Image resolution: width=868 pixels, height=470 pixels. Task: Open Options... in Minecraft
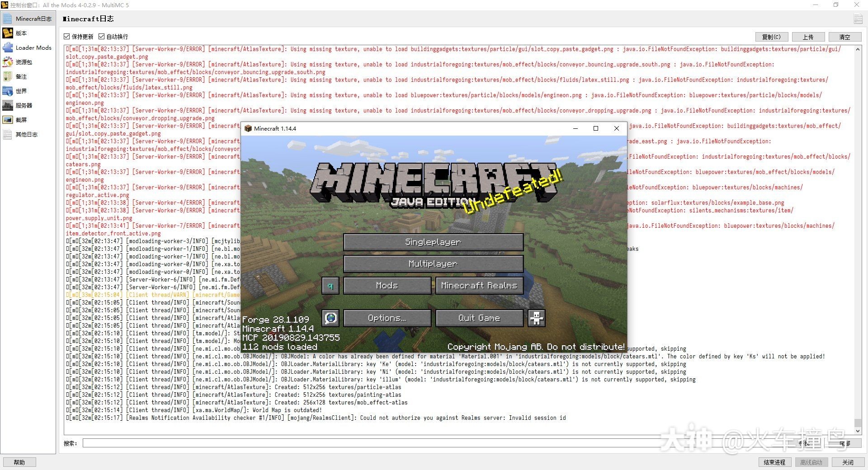coord(387,318)
